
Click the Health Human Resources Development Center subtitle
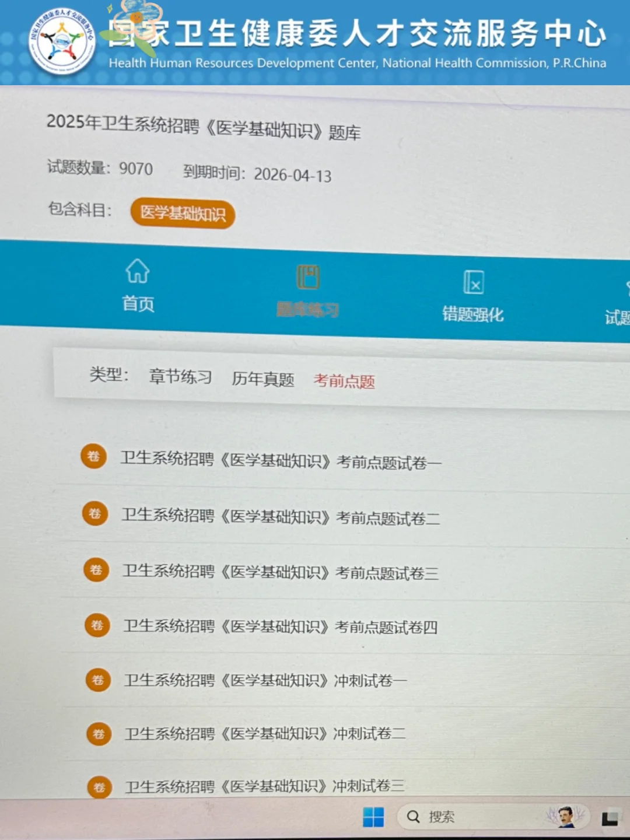(358, 63)
